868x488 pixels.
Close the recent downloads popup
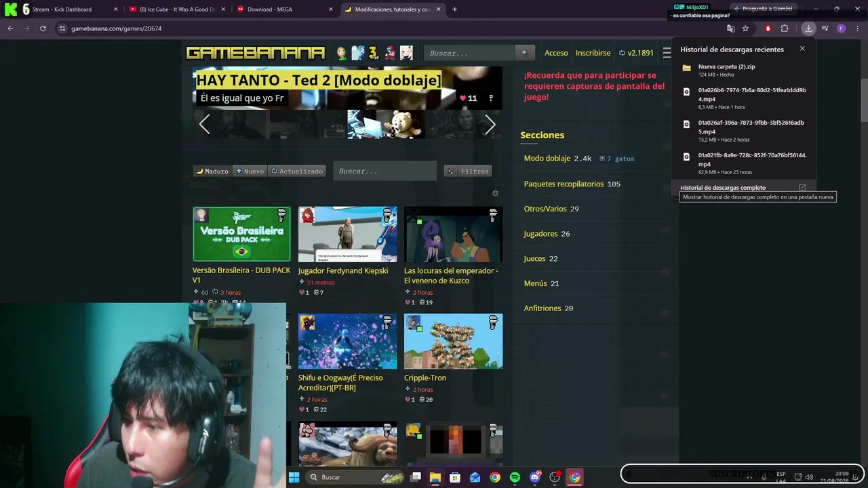click(x=802, y=49)
